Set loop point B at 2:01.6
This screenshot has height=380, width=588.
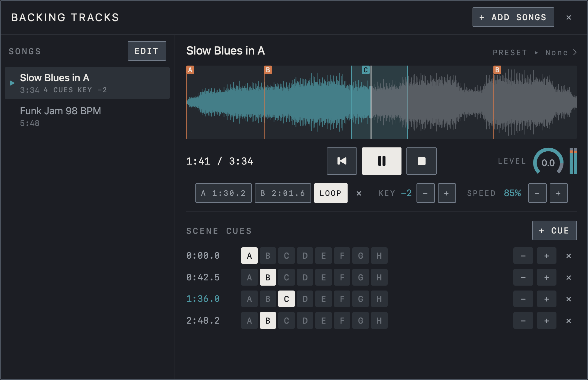283,193
